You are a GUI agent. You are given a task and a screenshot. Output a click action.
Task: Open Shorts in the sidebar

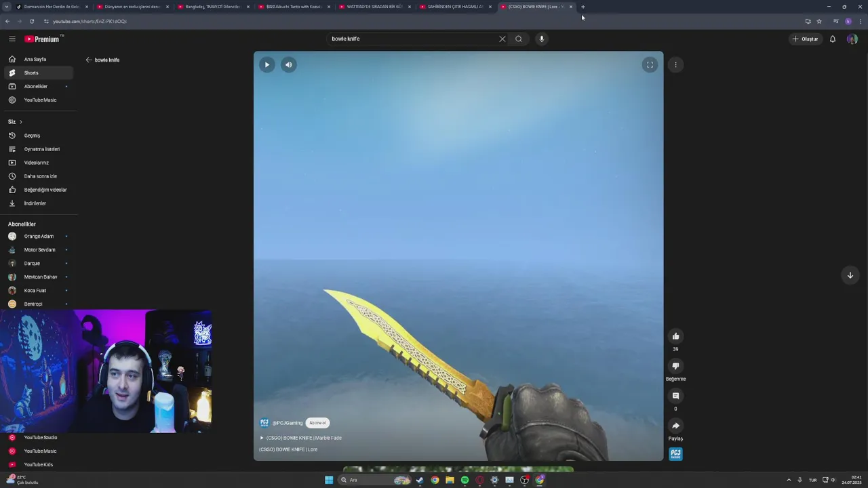pos(39,73)
